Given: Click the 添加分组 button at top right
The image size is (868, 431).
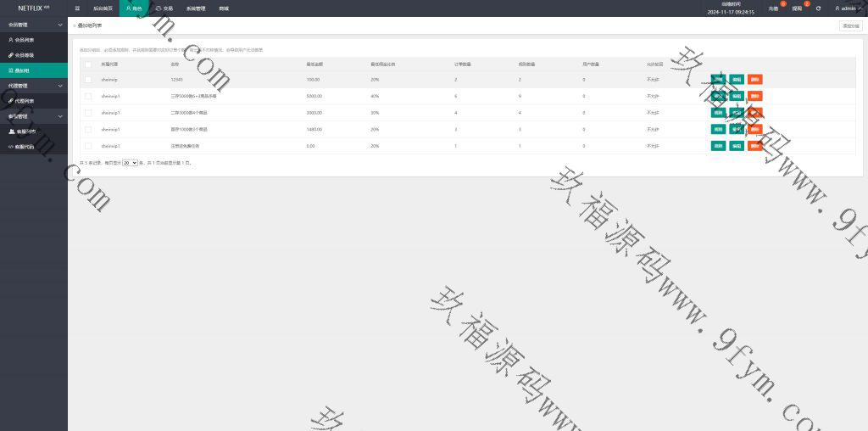Looking at the screenshot, I should point(849,26).
